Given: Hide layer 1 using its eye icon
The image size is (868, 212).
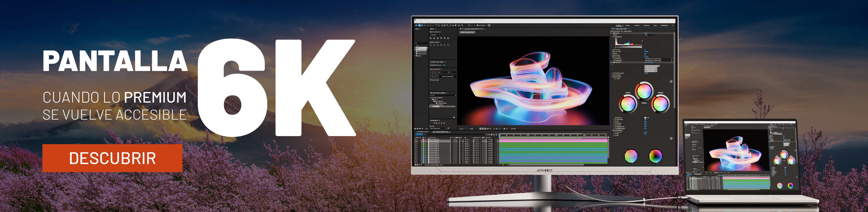Looking at the screenshot, I should point(415,139).
